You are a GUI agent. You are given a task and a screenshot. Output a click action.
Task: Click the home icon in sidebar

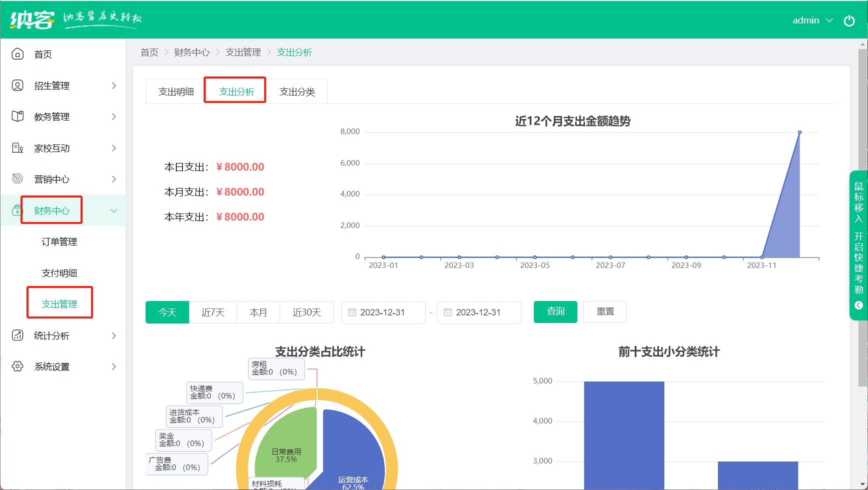point(18,54)
